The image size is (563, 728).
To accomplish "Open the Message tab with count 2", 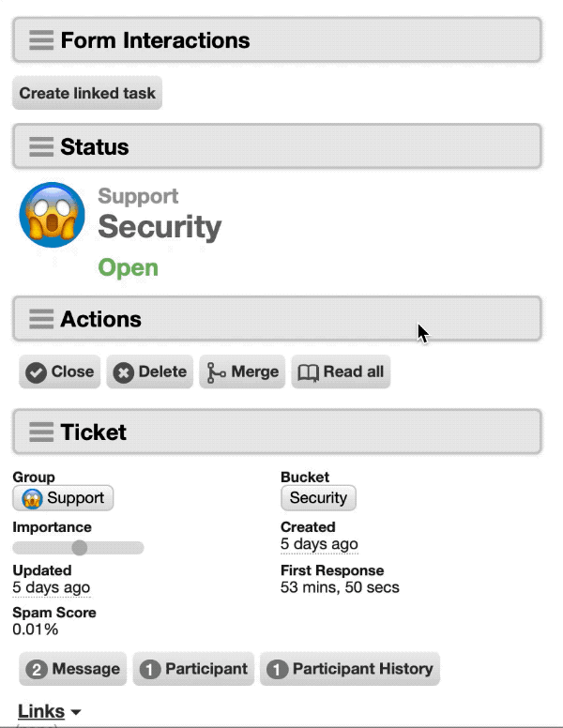I will tap(73, 669).
